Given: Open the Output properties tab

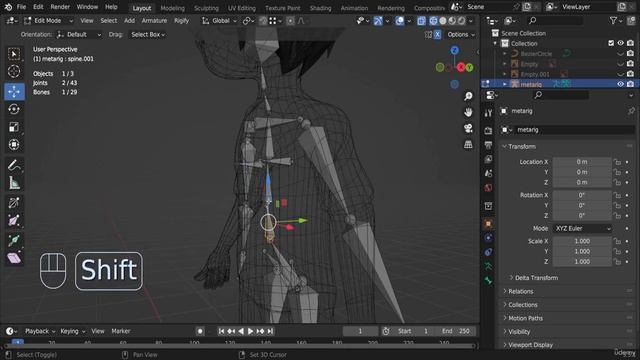Looking at the screenshot, I should tap(488, 145).
